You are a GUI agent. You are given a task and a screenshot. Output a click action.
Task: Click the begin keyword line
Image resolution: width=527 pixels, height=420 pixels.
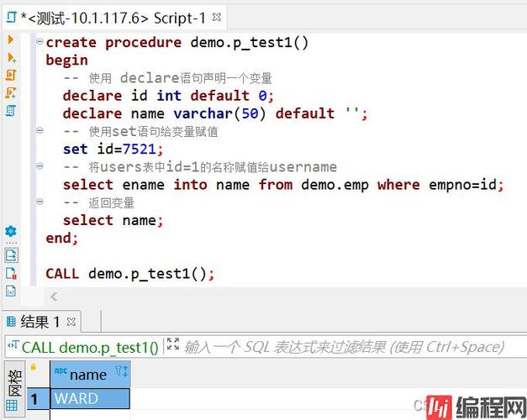tap(67, 60)
